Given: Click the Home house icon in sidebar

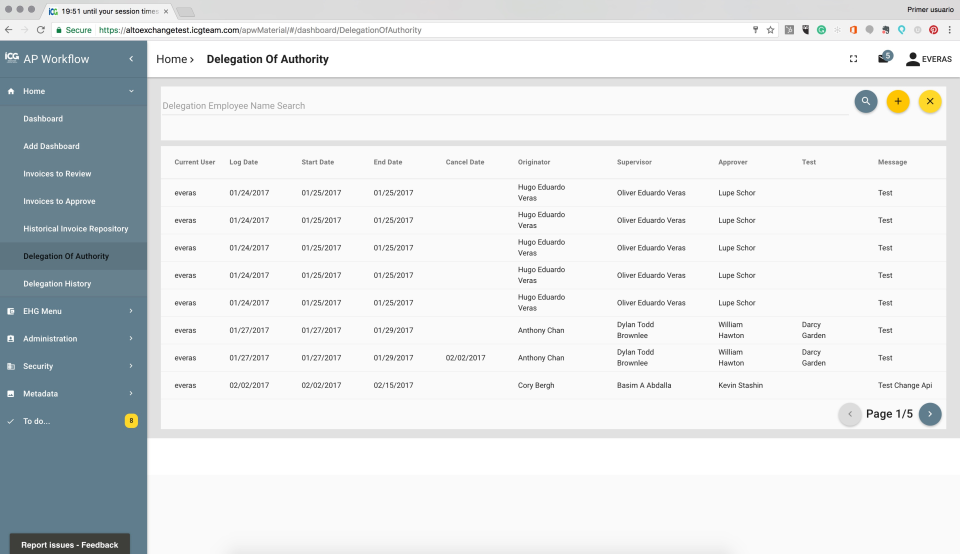Looking at the screenshot, I should (10, 91).
